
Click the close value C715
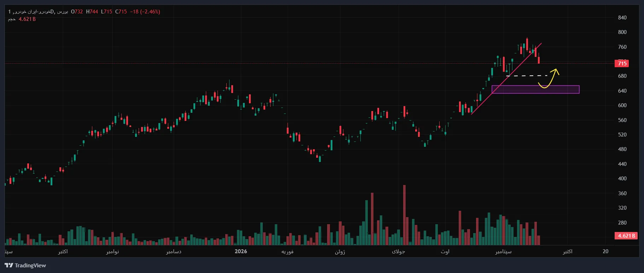121,12
